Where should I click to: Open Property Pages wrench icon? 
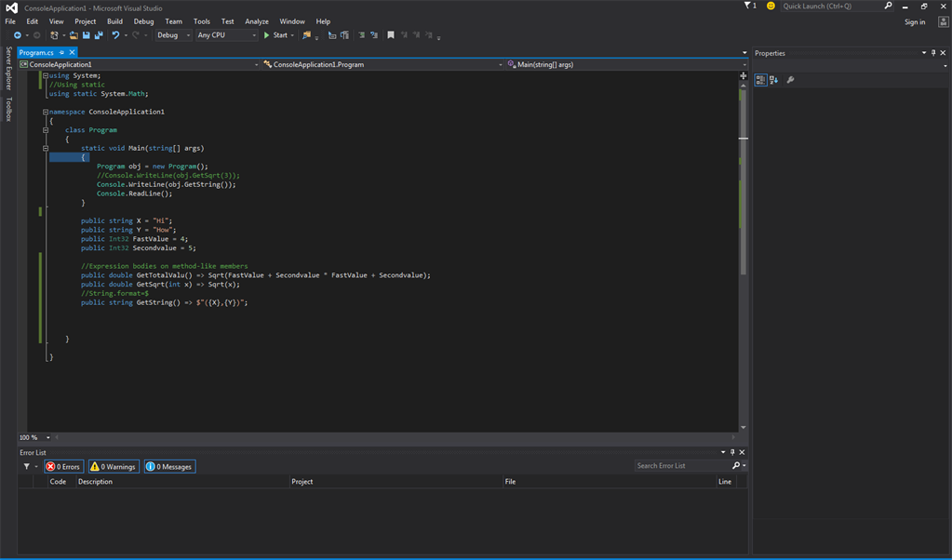pyautogui.click(x=790, y=80)
